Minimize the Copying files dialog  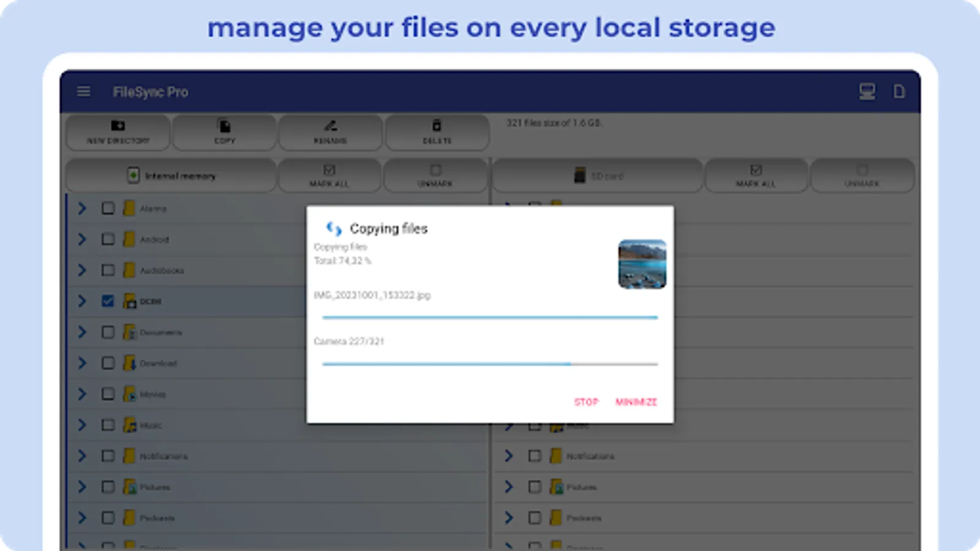pos(636,402)
